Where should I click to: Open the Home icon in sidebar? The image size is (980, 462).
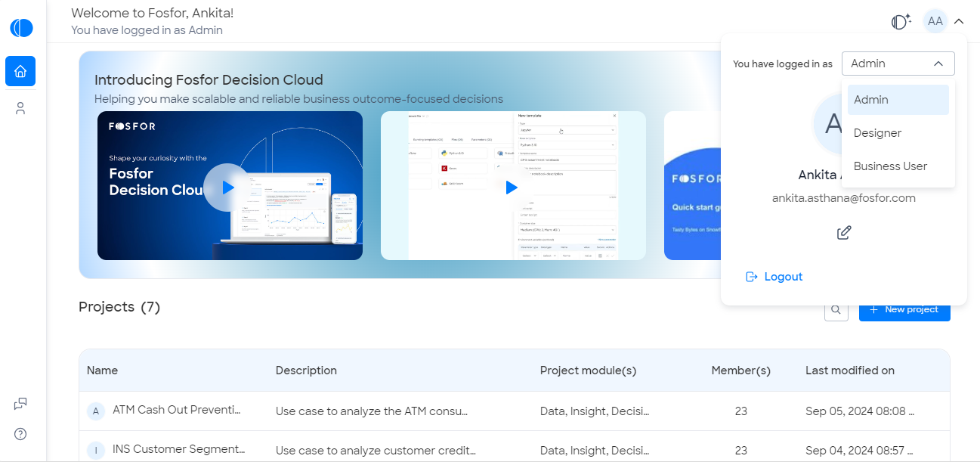(x=20, y=71)
